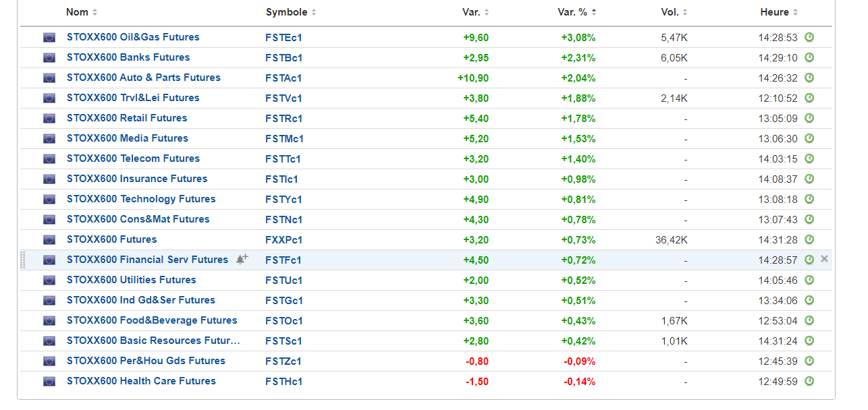
Task: Click the clock icon on Oil&Gas Futures row
Action: (809, 37)
